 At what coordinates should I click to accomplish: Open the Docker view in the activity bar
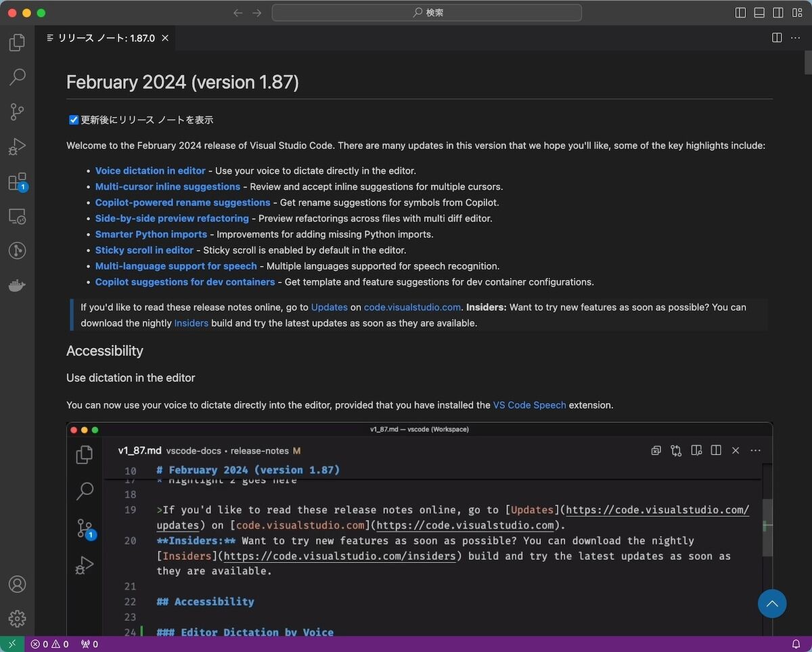coord(17,286)
